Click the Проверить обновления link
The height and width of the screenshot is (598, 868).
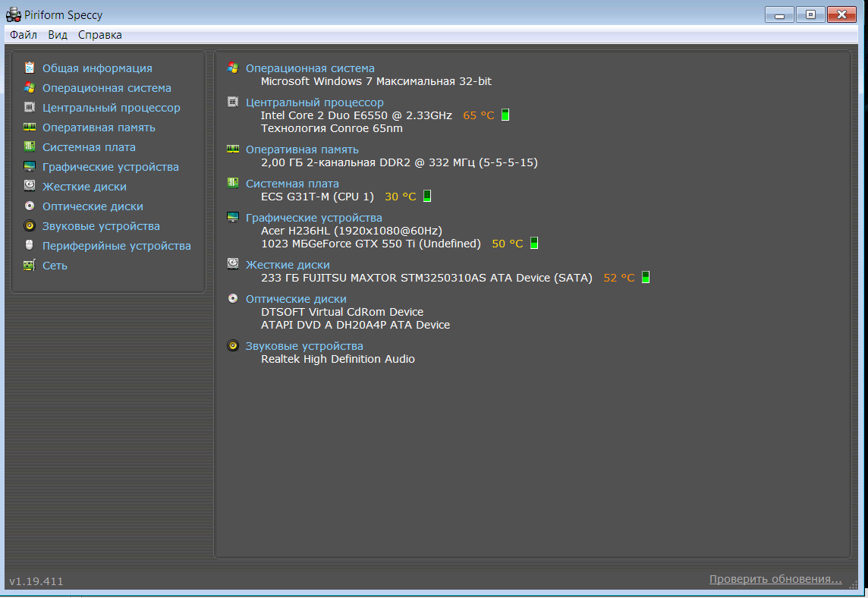[x=775, y=579]
